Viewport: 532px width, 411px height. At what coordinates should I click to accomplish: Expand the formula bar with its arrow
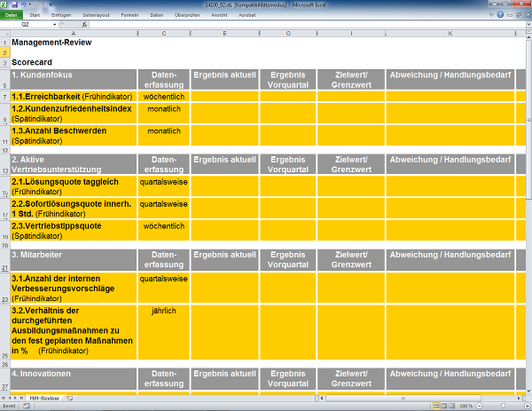(x=526, y=25)
